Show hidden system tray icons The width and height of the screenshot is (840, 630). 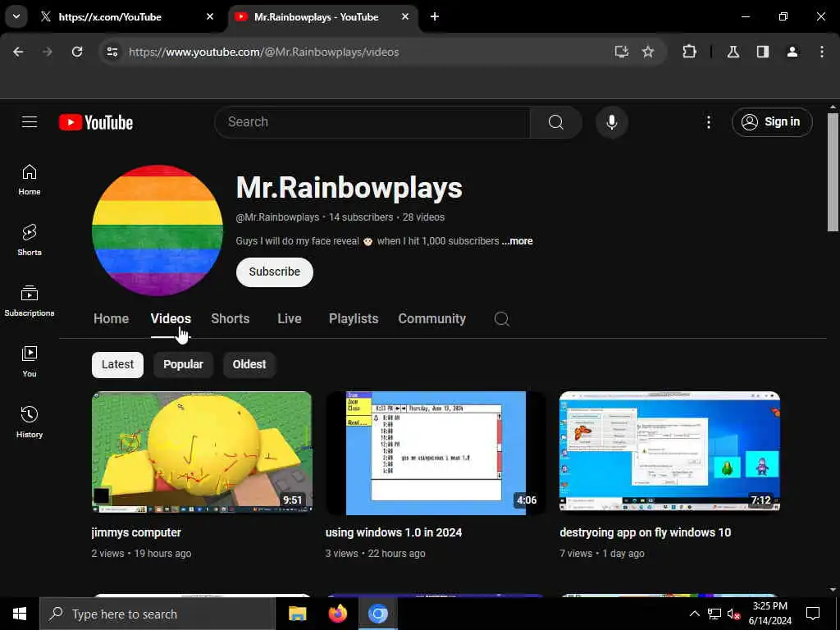click(x=694, y=614)
